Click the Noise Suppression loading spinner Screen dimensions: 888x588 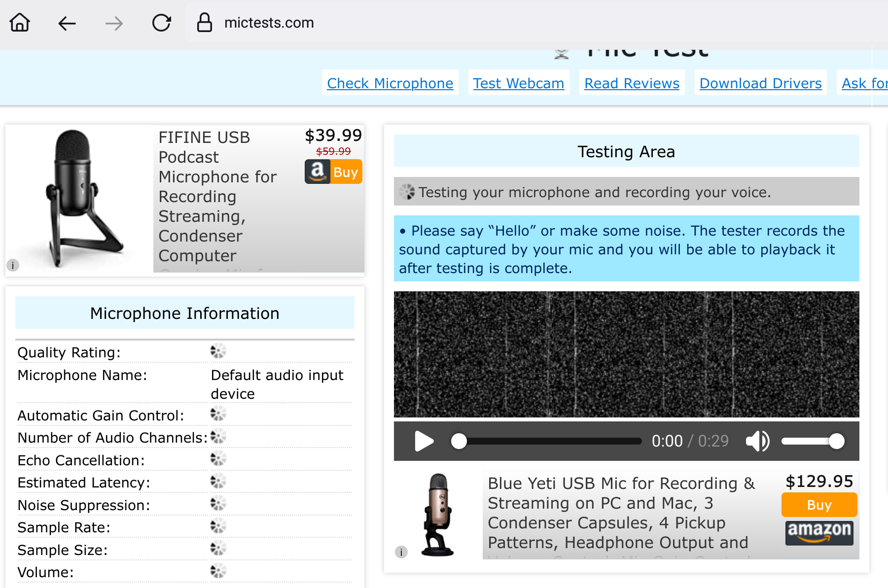[218, 503]
